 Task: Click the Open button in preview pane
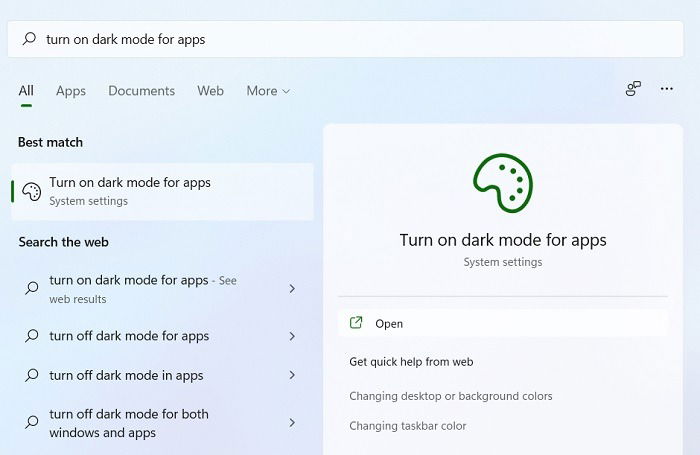pos(503,323)
